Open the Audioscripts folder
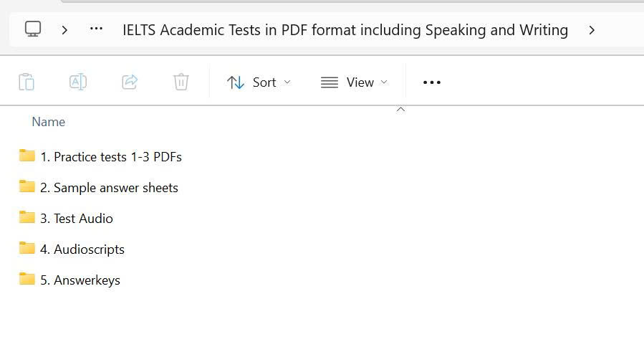The height and width of the screenshot is (352, 644). (x=89, y=249)
